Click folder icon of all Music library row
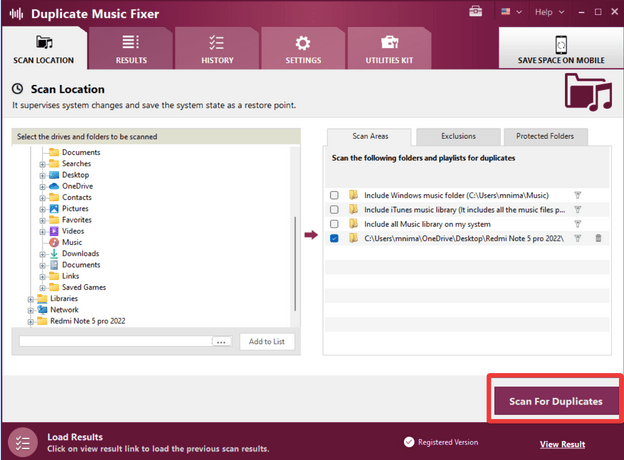 (353, 224)
